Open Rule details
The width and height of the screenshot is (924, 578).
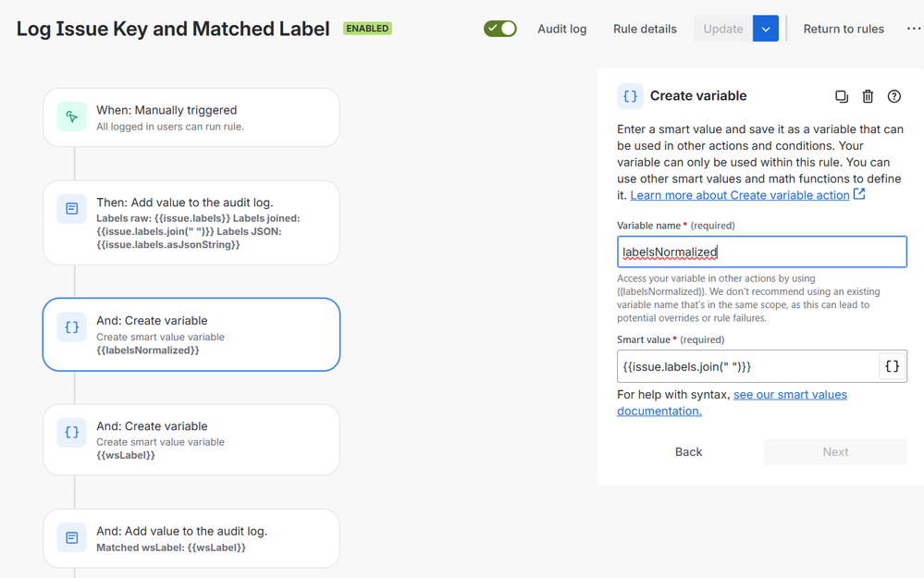645,29
